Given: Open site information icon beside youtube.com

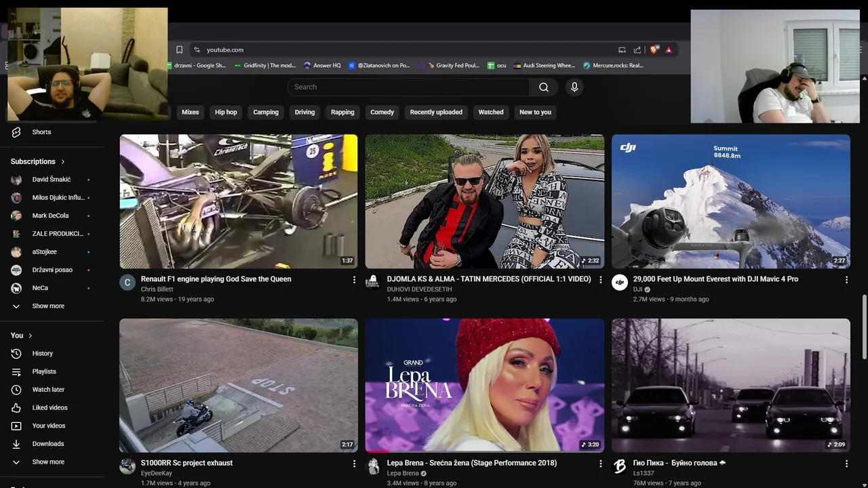Looking at the screenshot, I should [197, 49].
